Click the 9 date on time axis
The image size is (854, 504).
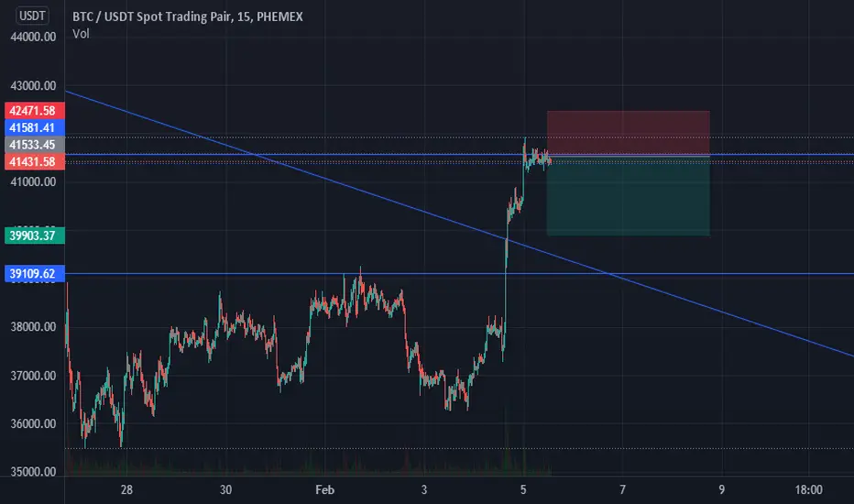(722, 490)
